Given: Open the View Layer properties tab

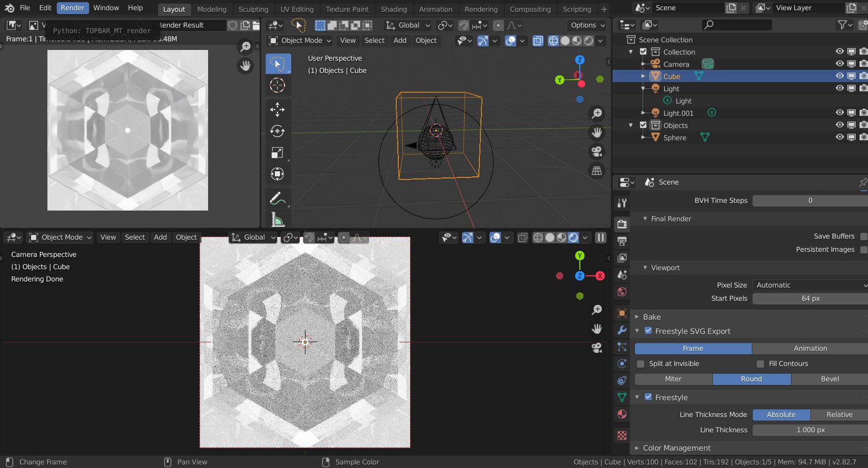Looking at the screenshot, I should pyautogui.click(x=622, y=257).
